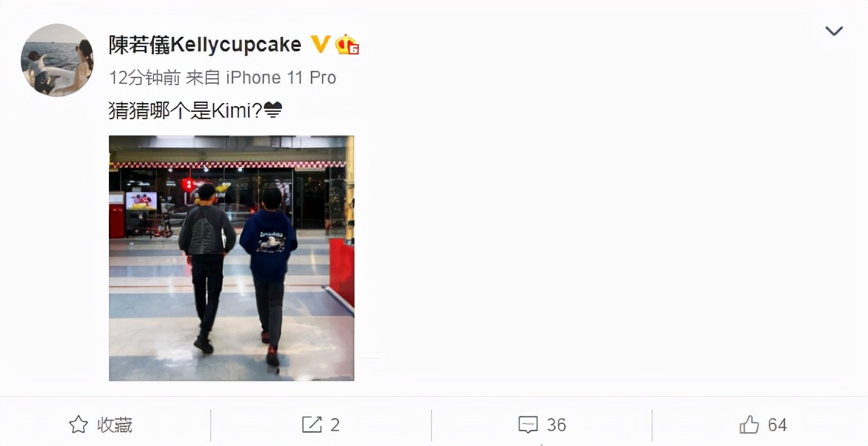Click the 12分钟前 timestamp

coord(144,77)
